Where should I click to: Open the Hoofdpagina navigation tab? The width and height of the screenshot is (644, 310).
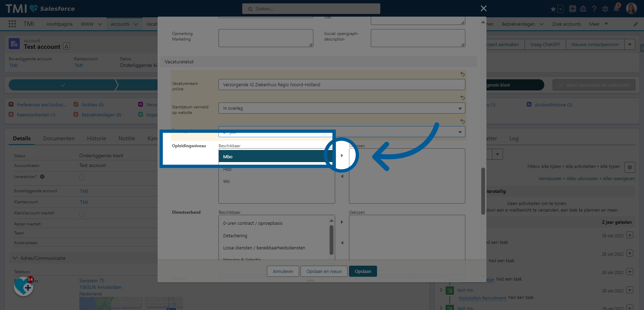click(x=60, y=24)
